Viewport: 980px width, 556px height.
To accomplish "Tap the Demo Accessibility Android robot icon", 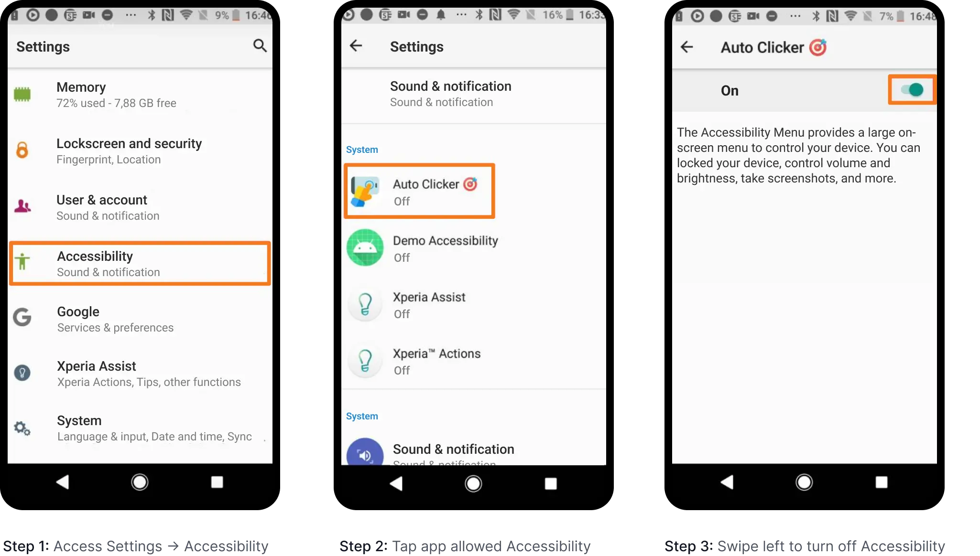I will (365, 247).
